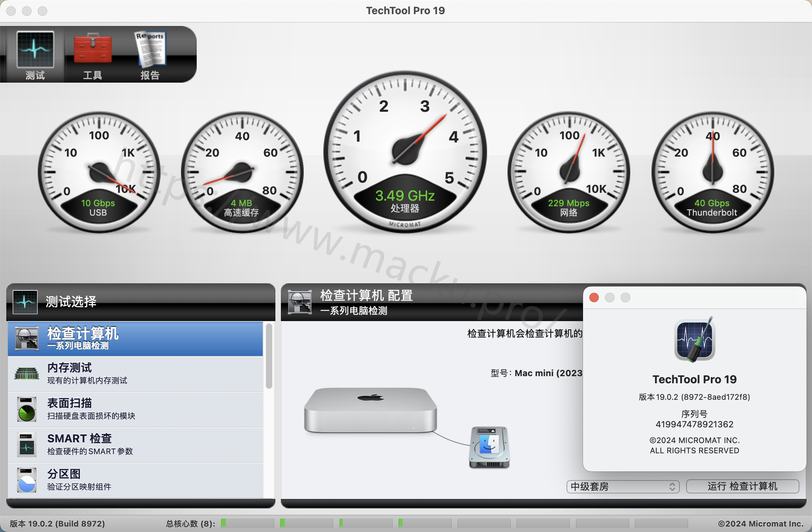Click the 检查计算机 配置 header icon

(x=300, y=302)
